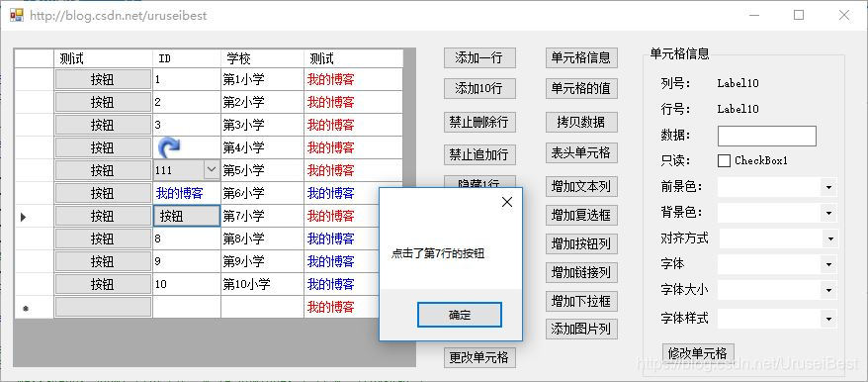868x382 pixels.
Task: Toggle the CheckBox1 read-only checkbox
Action: coord(724,160)
